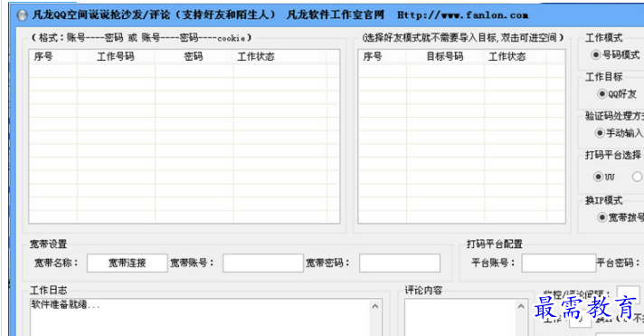The height and width of the screenshot is (336, 644).
Task: Select 手动输入 captcha handling option
Action: click(600, 133)
